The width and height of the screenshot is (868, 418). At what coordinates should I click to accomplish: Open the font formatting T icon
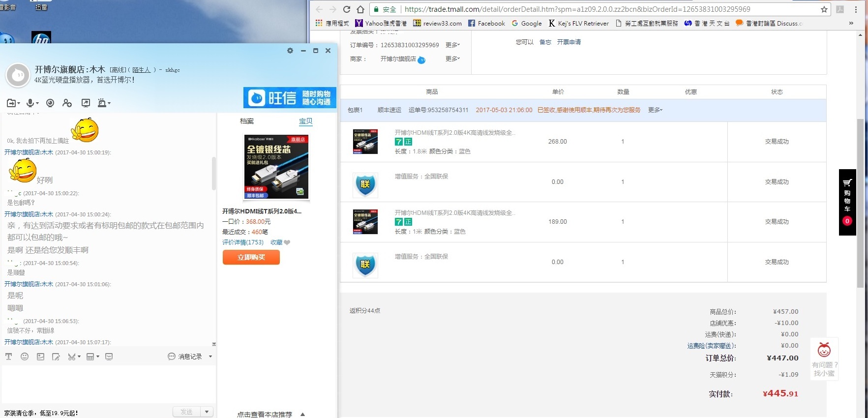pos(8,357)
